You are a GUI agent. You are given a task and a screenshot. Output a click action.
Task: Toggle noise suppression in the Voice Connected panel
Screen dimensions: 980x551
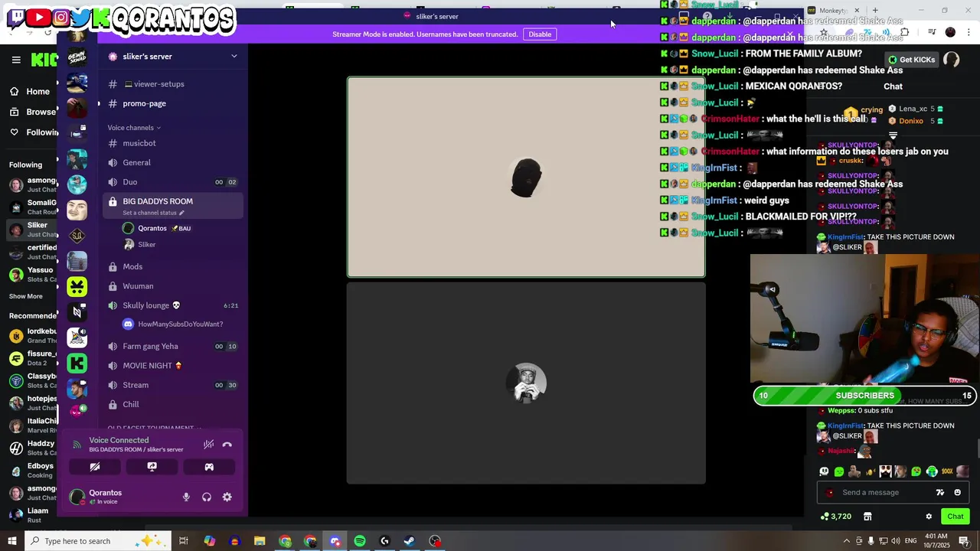coord(208,445)
